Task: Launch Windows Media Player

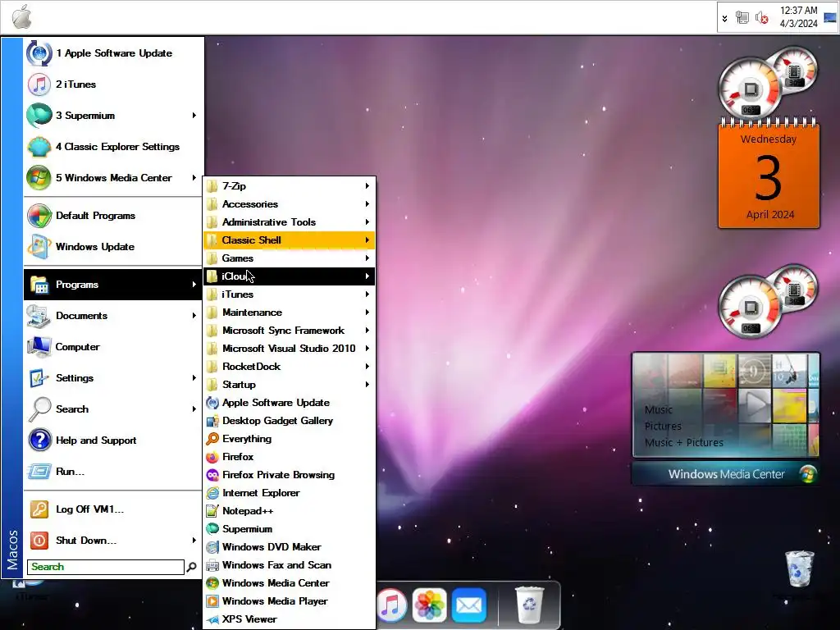Action: point(290,601)
